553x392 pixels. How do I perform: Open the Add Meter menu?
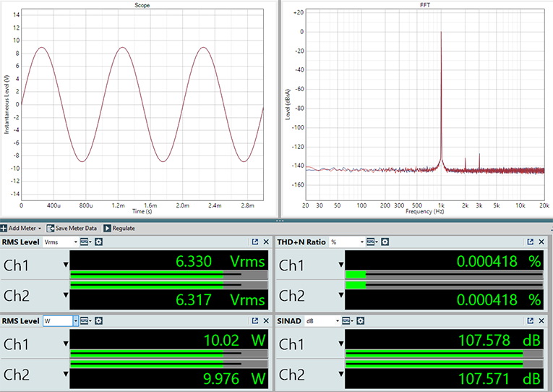click(x=21, y=228)
